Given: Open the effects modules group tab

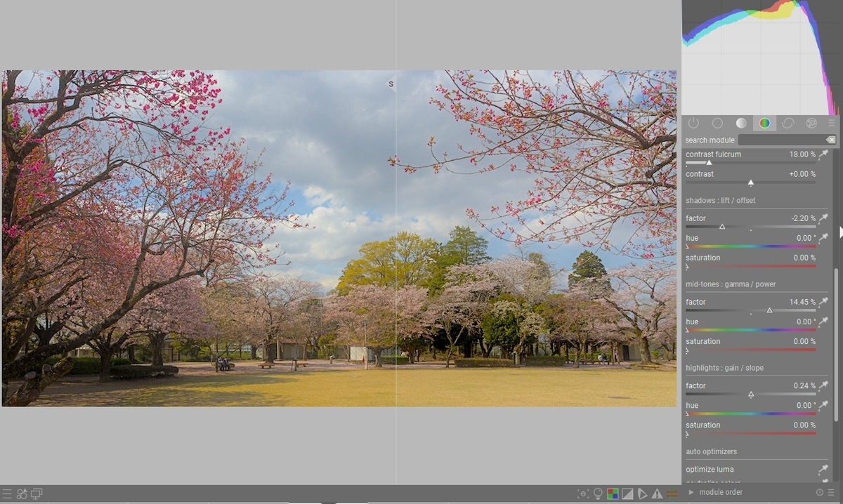Looking at the screenshot, I should tap(811, 123).
